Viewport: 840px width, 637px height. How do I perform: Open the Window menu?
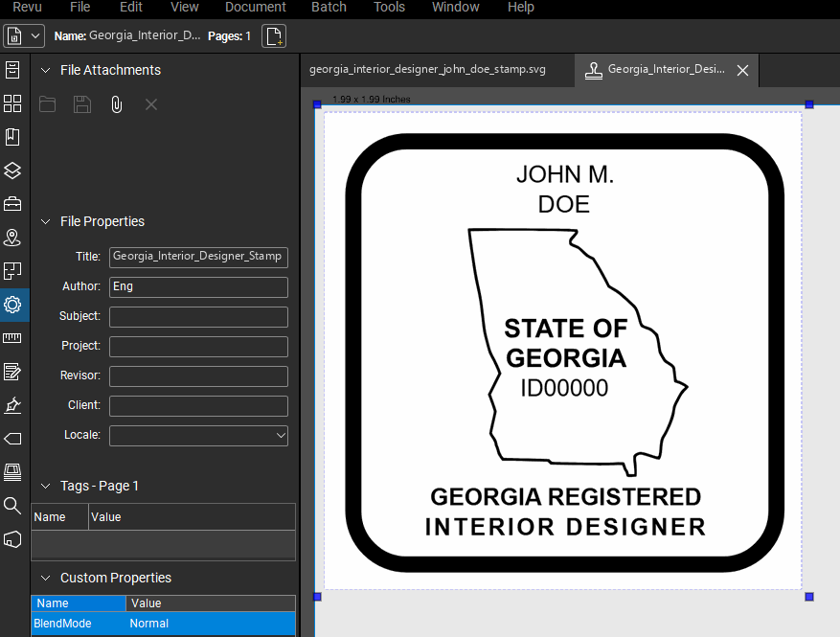point(455,7)
